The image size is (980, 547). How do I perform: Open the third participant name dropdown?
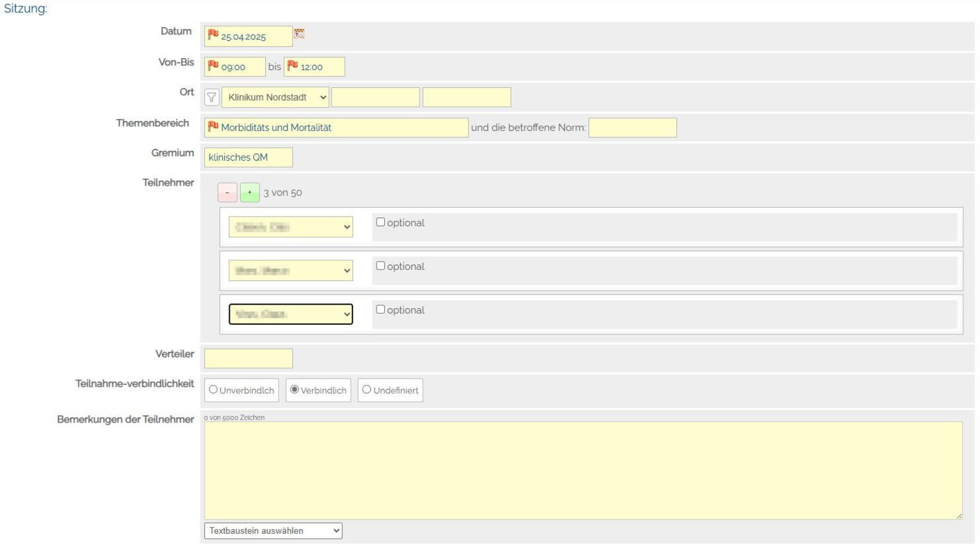point(291,314)
